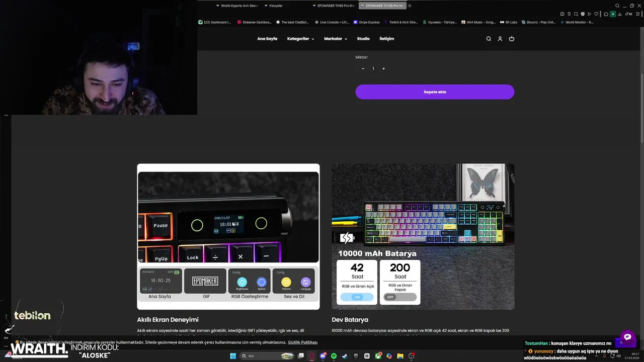Open the Streamer Dashboard bookmark
The image size is (644, 362).
point(255,22)
